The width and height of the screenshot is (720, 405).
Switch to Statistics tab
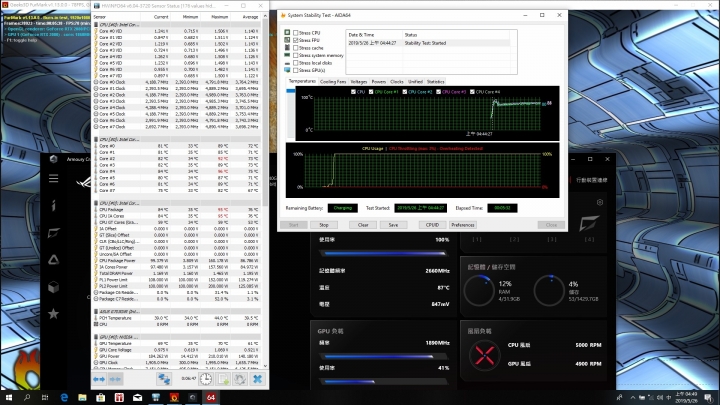[x=435, y=82]
